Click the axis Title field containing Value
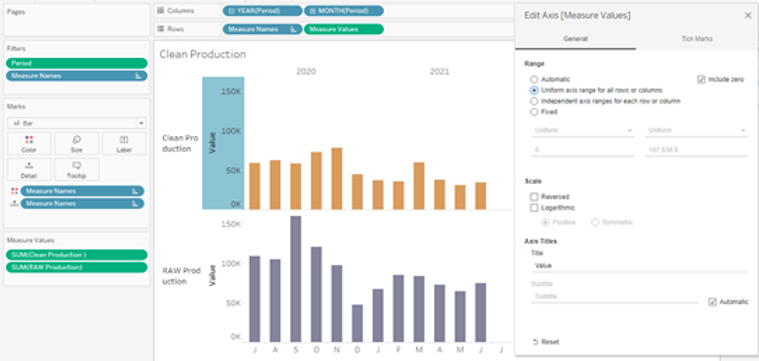The image size is (759, 361). (x=639, y=266)
